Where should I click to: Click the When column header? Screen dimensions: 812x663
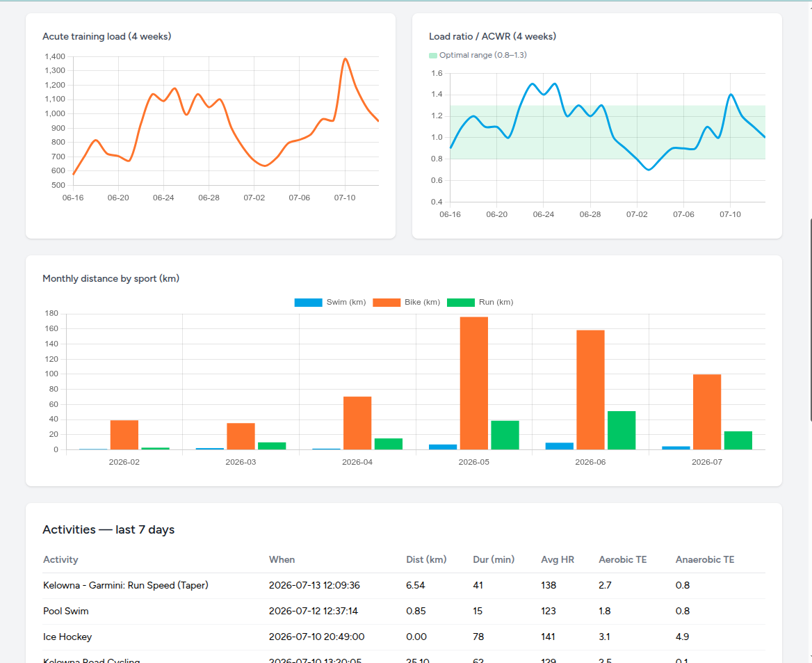pos(282,560)
